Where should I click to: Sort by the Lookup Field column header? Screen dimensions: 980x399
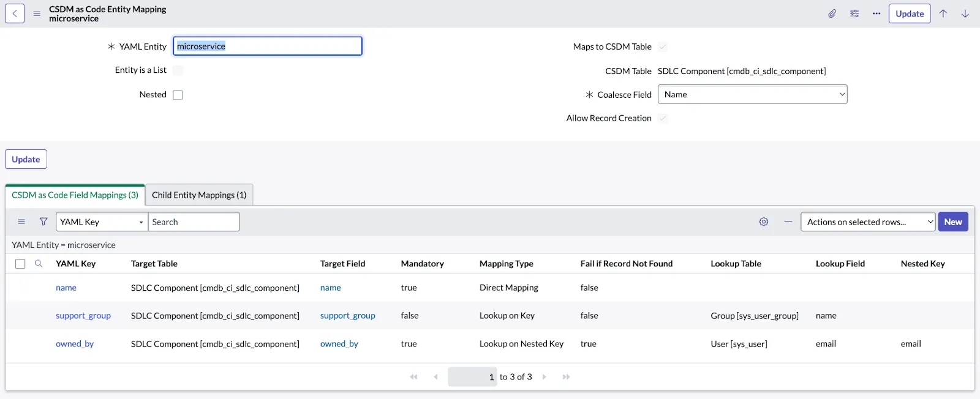(840, 264)
